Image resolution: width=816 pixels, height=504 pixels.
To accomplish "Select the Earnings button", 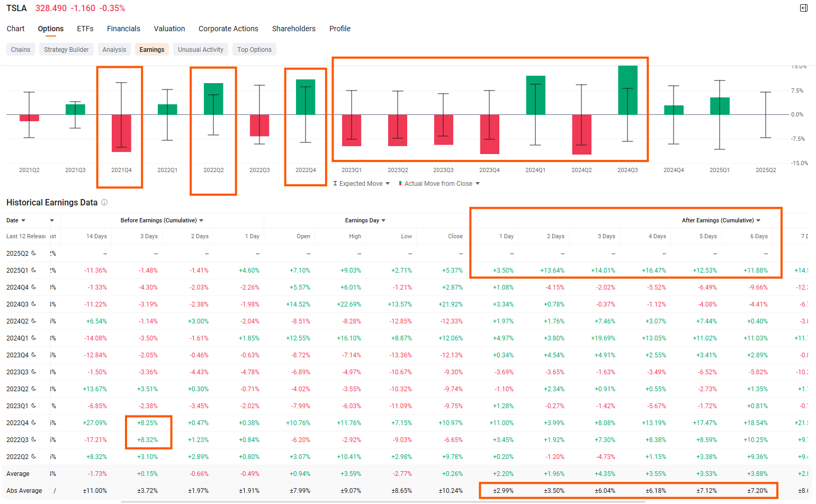I will [x=152, y=50].
